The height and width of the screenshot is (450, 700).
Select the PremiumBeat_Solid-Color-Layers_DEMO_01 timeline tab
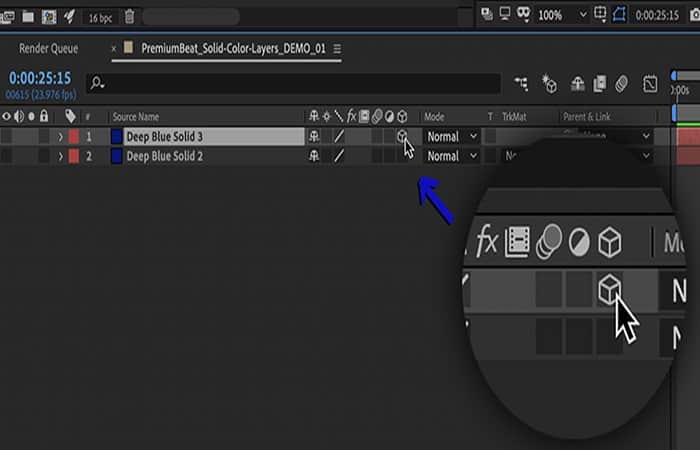(233, 48)
